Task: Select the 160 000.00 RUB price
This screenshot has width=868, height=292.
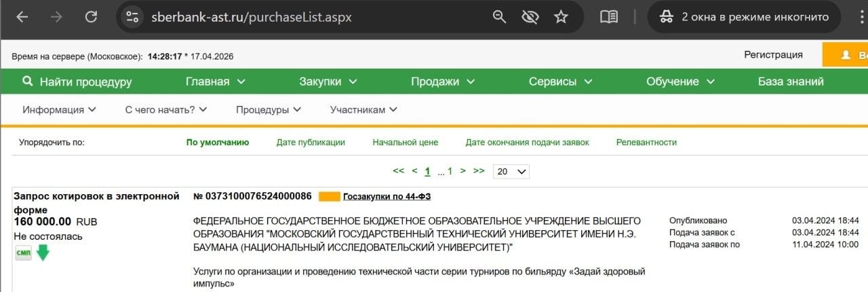Action: pos(56,221)
